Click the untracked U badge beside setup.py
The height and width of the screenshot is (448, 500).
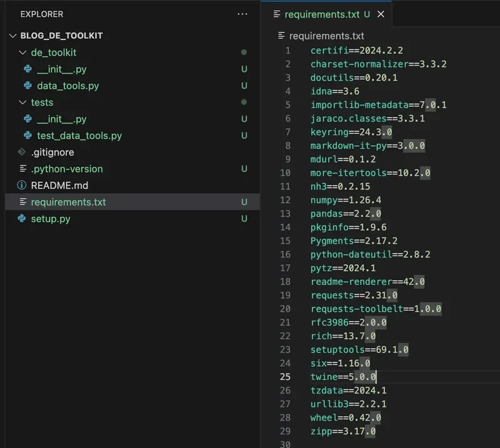[244, 219]
